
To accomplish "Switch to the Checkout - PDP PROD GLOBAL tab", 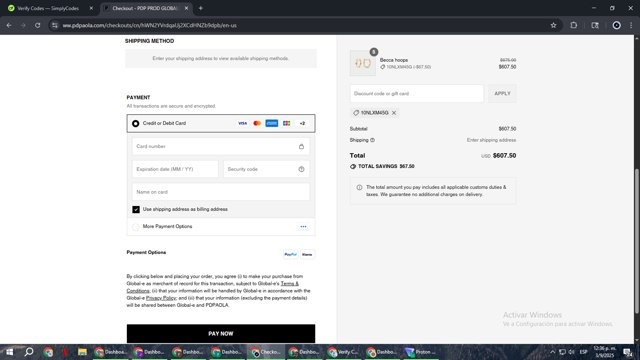I will point(145,8).
